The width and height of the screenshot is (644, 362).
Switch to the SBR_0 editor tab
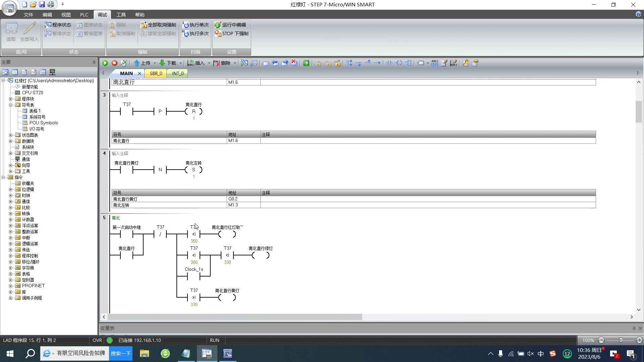(x=156, y=73)
